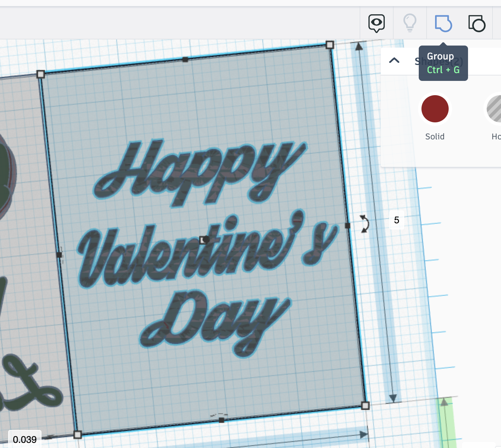Click the Solid label under the red circle
This screenshot has height=448, width=501.
click(435, 136)
